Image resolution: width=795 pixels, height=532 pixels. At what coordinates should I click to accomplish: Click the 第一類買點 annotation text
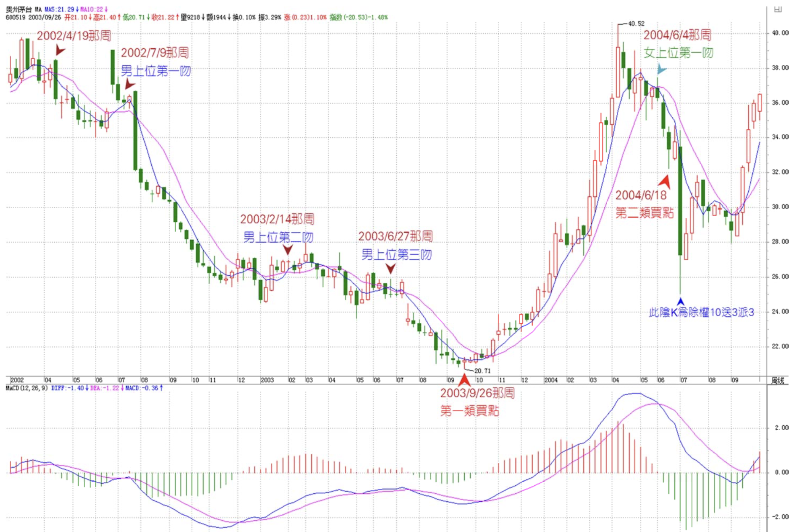point(470,411)
